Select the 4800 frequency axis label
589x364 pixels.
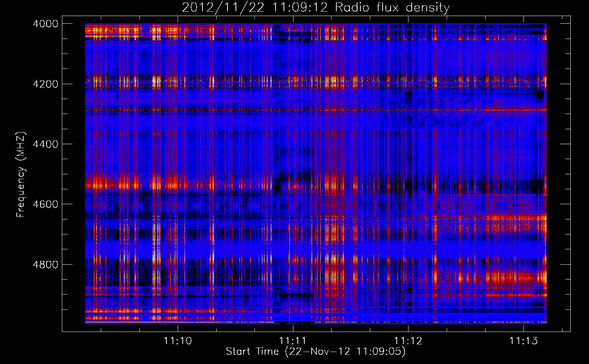click(x=46, y=265)
